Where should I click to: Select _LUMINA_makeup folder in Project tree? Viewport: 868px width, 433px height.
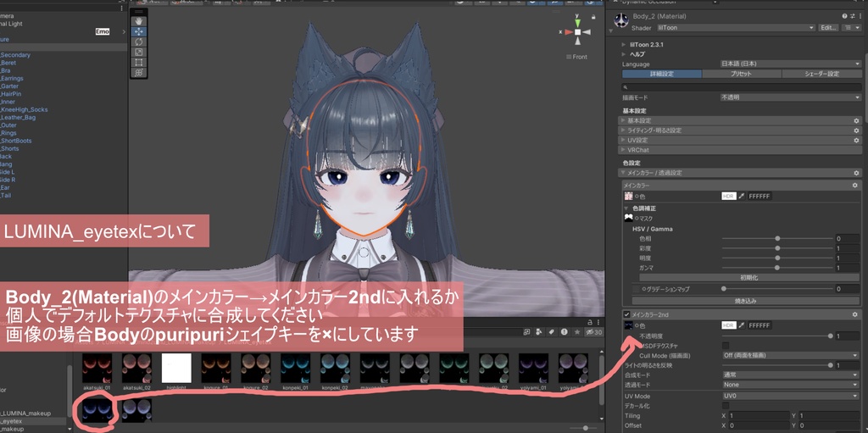(25, 414)
